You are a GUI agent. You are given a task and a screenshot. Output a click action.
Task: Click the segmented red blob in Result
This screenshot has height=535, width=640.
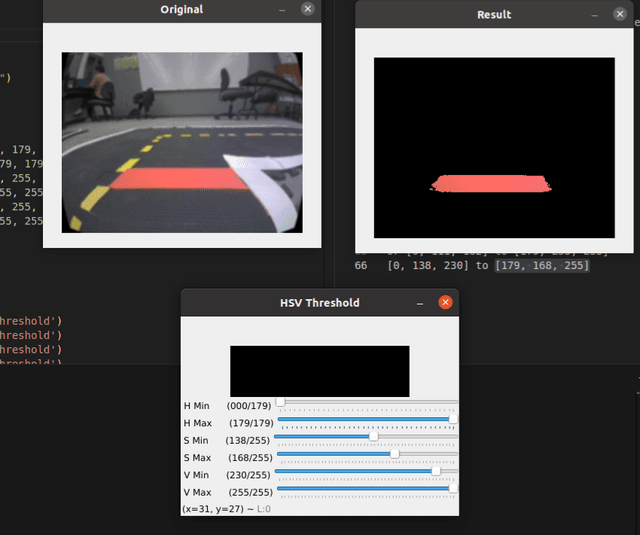point(490,183)
